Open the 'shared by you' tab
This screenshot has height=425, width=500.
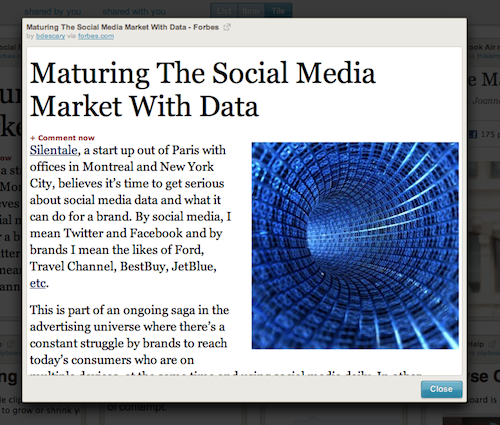[x=53, y=12]
